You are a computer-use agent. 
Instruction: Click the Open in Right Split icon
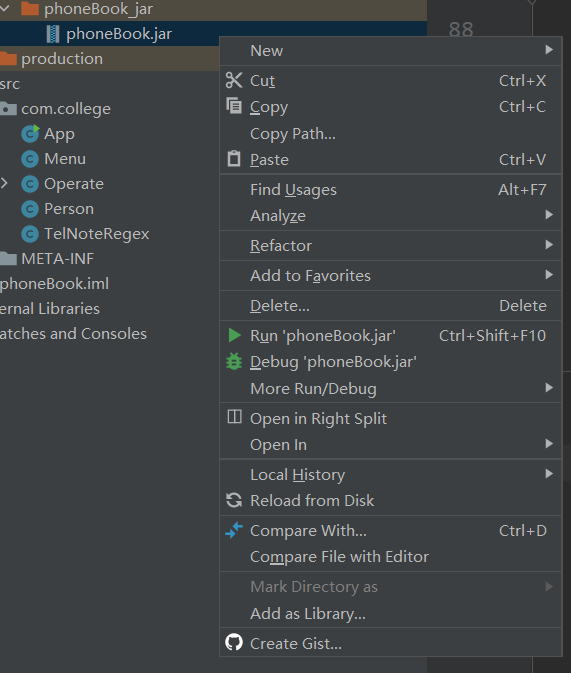tap(234, 416)
